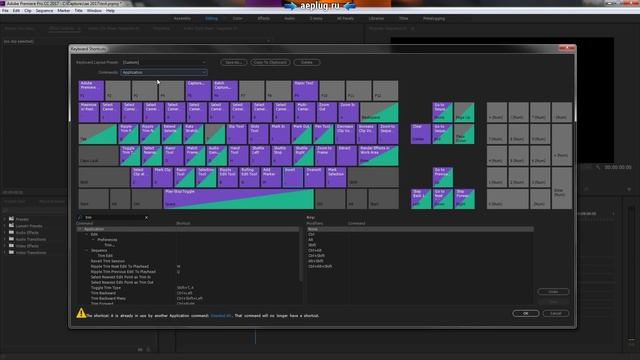Click the Mark Clip key
The image size is (640, 360).
pyautogui.click(x=162, y=177)
